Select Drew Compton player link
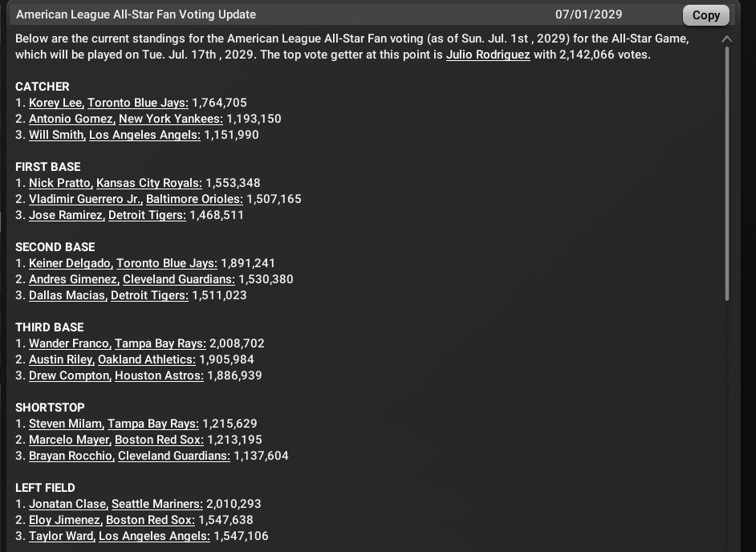The image size is (756, 552). point(70,375)
